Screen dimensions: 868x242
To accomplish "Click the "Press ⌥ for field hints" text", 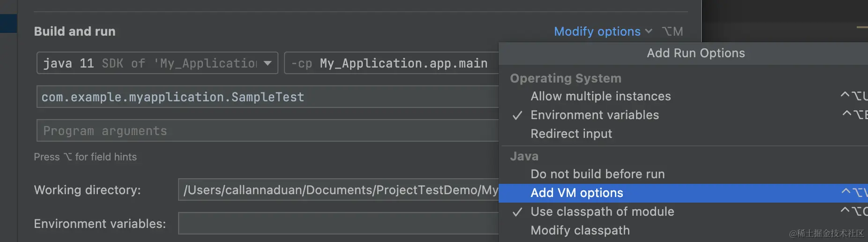I will point(85,157).
